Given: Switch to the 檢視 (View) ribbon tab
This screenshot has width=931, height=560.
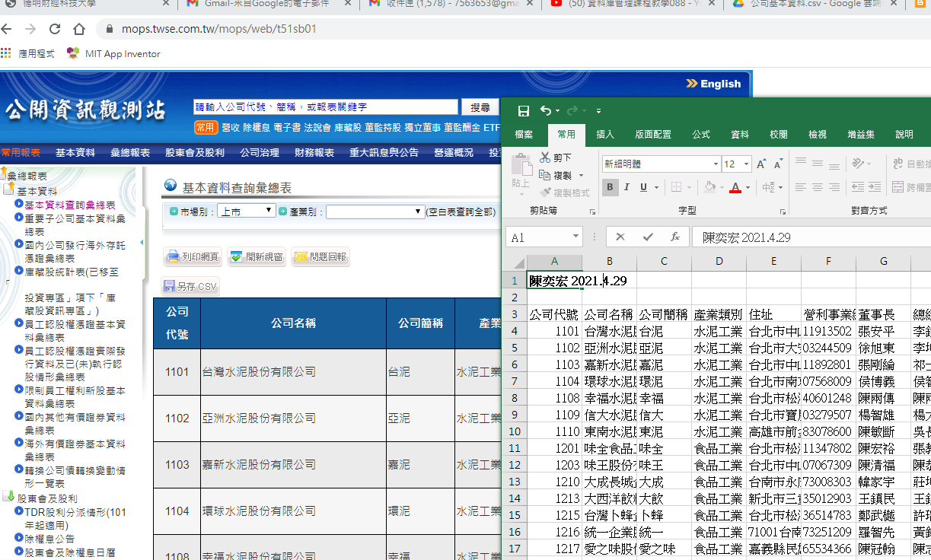Looking at the screenshot, I should (818, 135).
